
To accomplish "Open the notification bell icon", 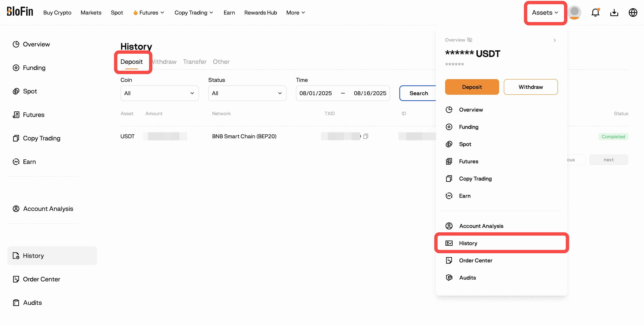I will pos(595,12).
